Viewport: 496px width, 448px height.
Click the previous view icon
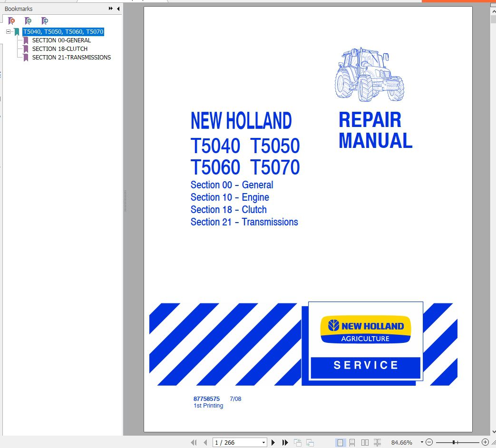pos(297,442)
